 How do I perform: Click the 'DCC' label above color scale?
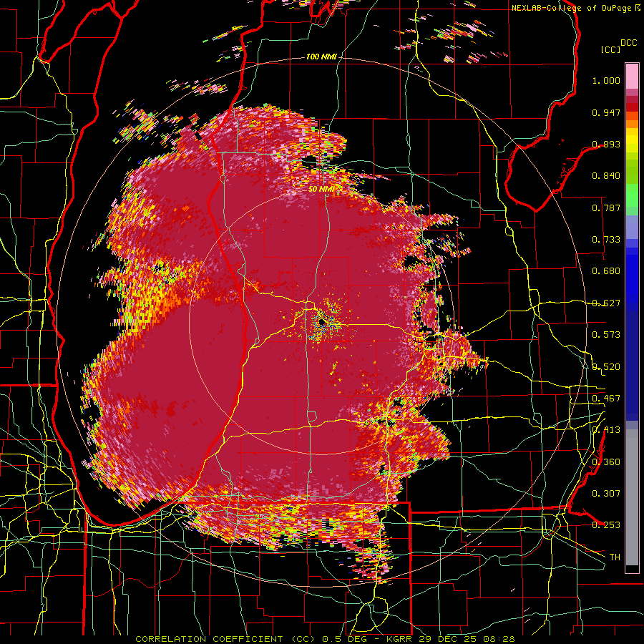tap(628, 43)
